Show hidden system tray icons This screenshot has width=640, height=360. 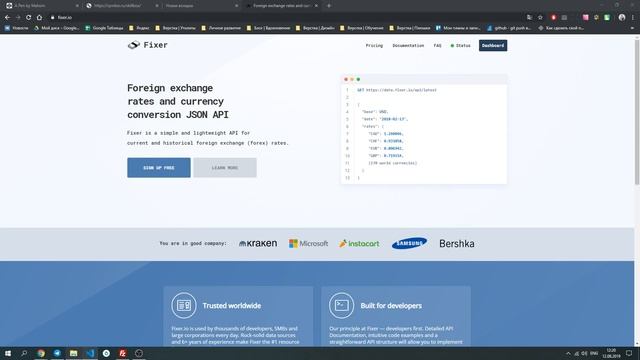coord(568,353)
